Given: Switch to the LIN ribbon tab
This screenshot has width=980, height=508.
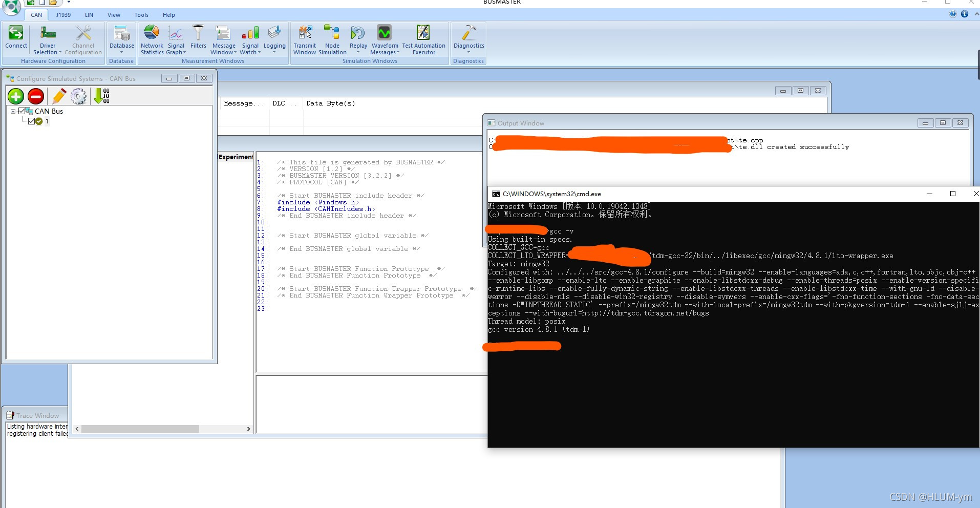Looking at the screenshot, I should click(x=89, y=15).
